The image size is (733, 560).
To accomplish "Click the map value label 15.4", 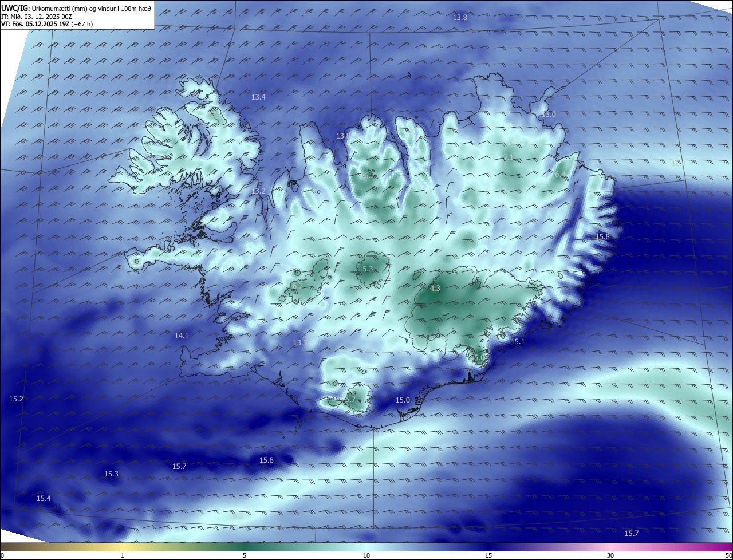I will [44, 499].
